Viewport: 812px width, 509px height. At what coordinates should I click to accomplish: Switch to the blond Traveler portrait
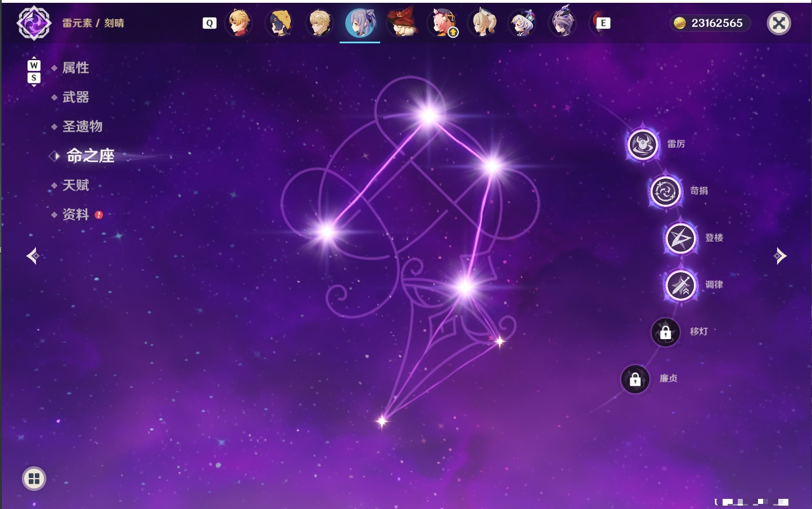pos(319,24)
